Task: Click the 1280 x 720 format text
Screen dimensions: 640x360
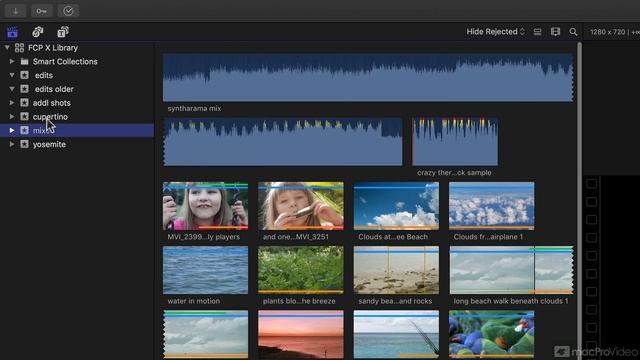Action: coord(607,32)
